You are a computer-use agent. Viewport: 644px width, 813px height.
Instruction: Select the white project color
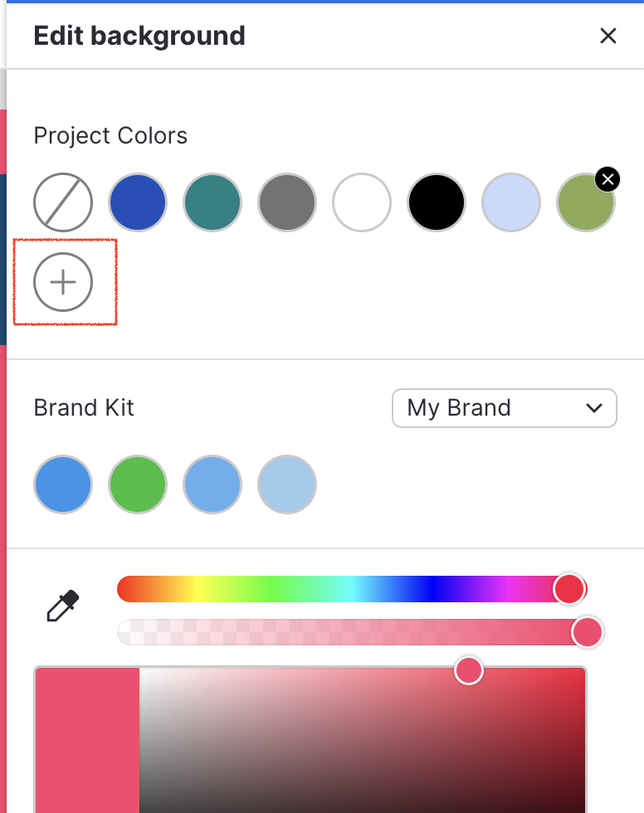pos(362,202)
